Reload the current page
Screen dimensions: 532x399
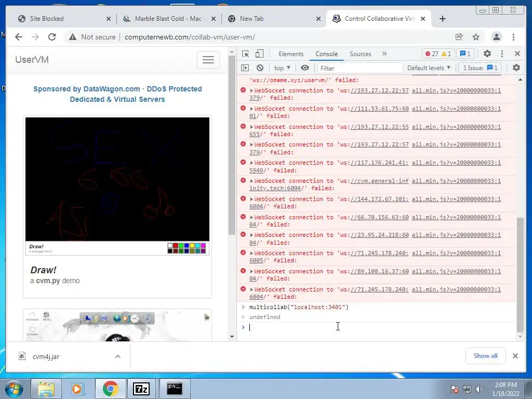52,37
